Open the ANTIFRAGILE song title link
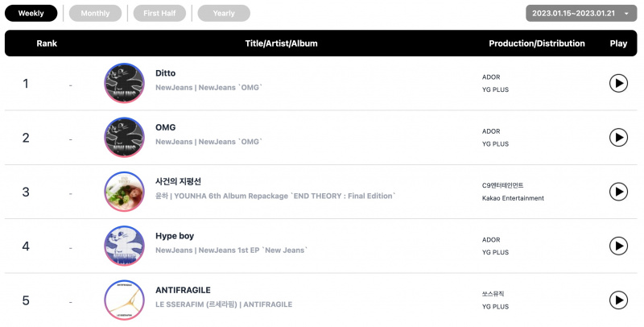 click(x=184, y=290)
